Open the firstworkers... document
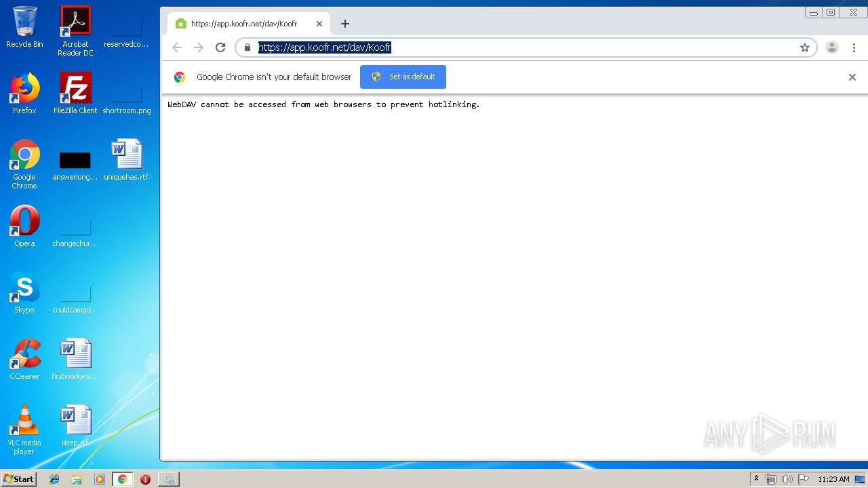 75,359
